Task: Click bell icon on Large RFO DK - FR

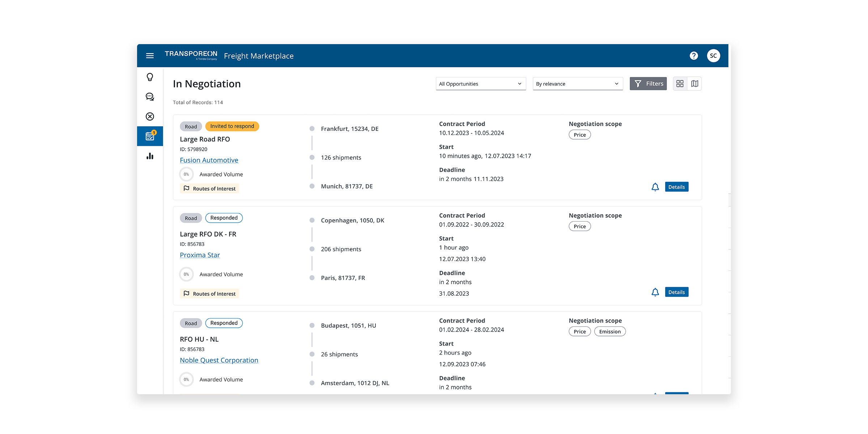Action: click(655, 292)
